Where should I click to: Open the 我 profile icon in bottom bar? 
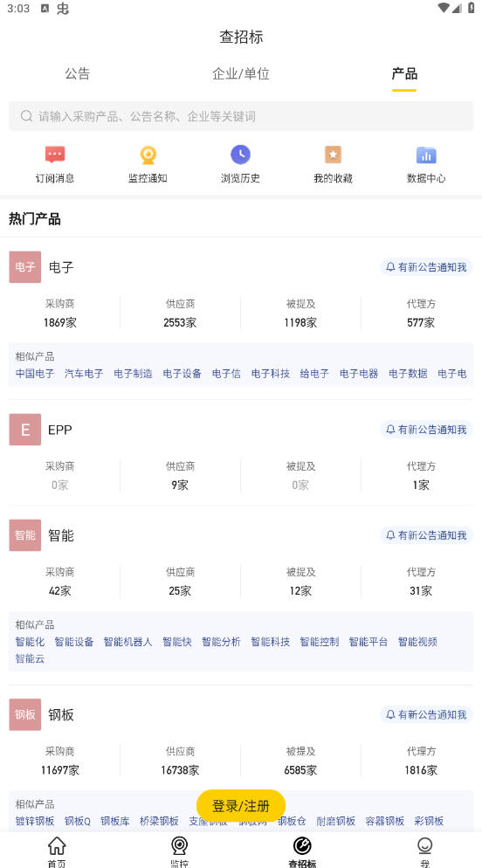pos(424,846)
